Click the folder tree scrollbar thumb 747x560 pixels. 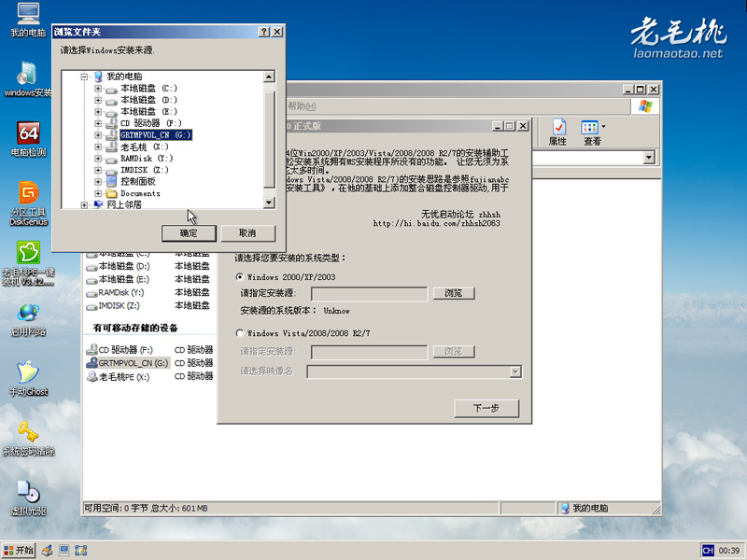[269, 139]
